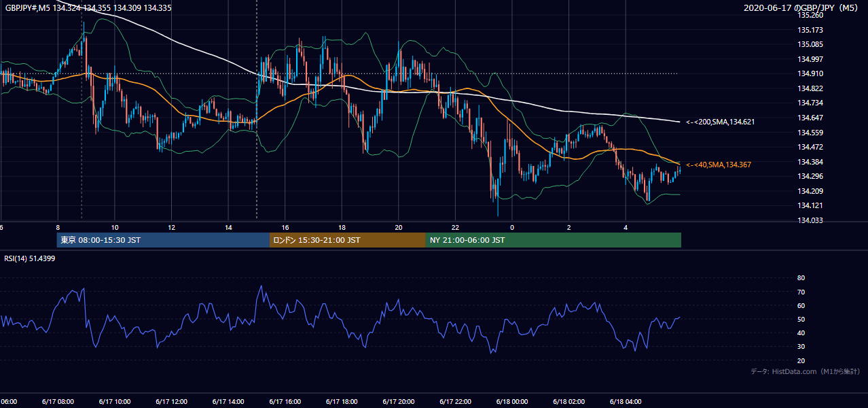Viewport: 868px width, 408px height.
Task: Click the '2020-06-17 のGBP/JPY (M5)' heading
Action: click(x=801, y=7)
